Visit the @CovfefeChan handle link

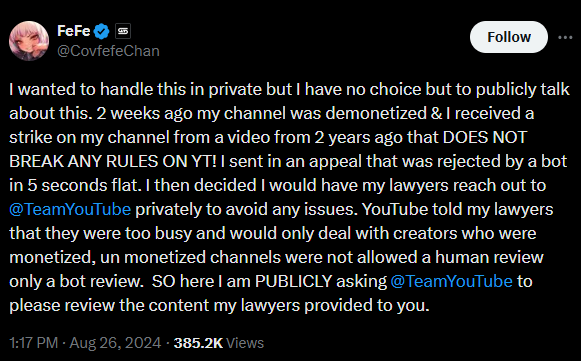tap(108, 51)
